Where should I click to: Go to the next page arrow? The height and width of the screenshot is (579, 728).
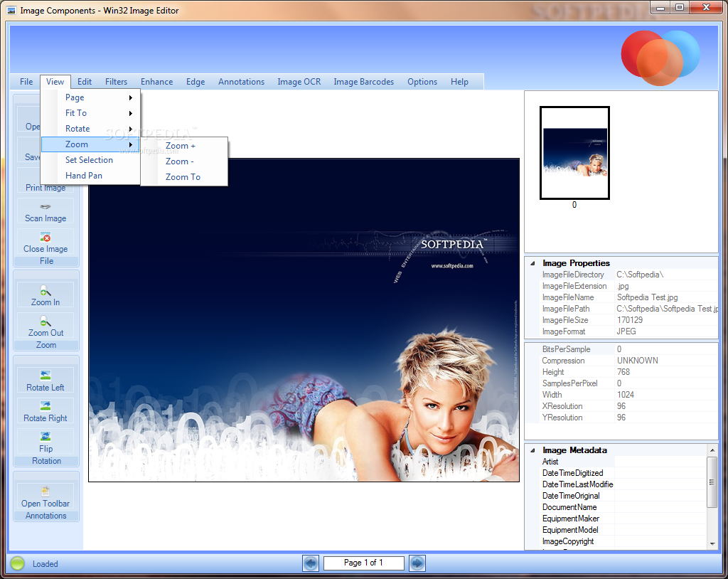pyautogui.click(x=417, y=563)
